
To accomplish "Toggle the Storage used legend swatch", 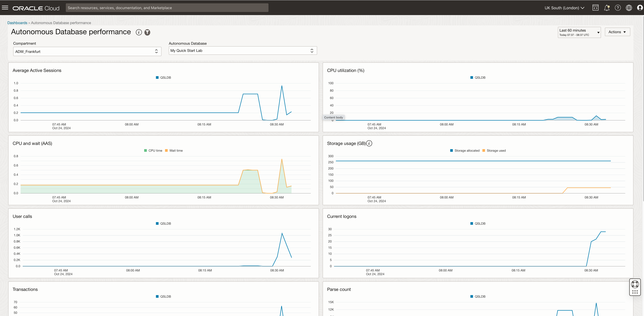I will [x=484, y=150].
